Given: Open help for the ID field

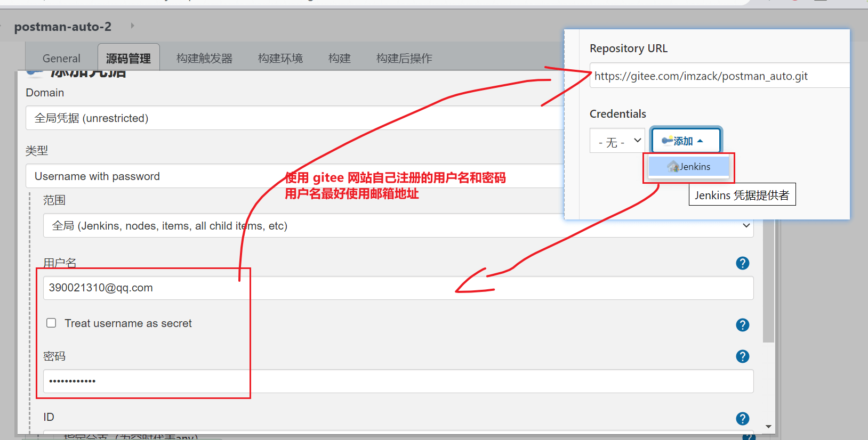Looking at the screenshot, I should 742,419.
